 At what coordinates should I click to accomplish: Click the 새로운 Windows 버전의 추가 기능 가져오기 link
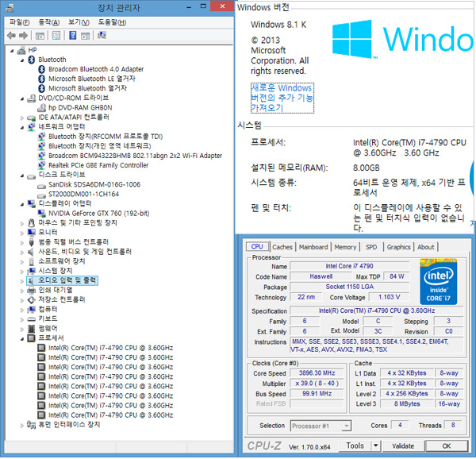pyautogui.click(x=282, y=98)
